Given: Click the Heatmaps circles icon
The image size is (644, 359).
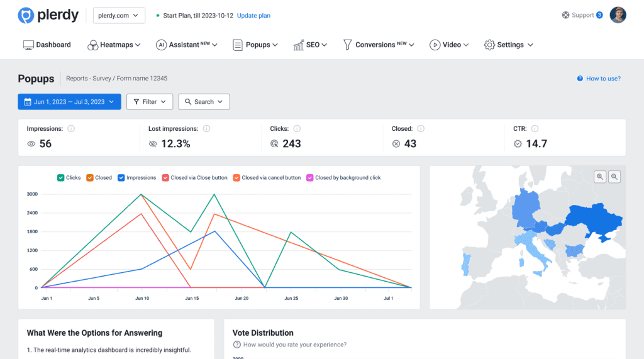Looking at the screenshot, I should pyautogui.click(x=93, y=45).
